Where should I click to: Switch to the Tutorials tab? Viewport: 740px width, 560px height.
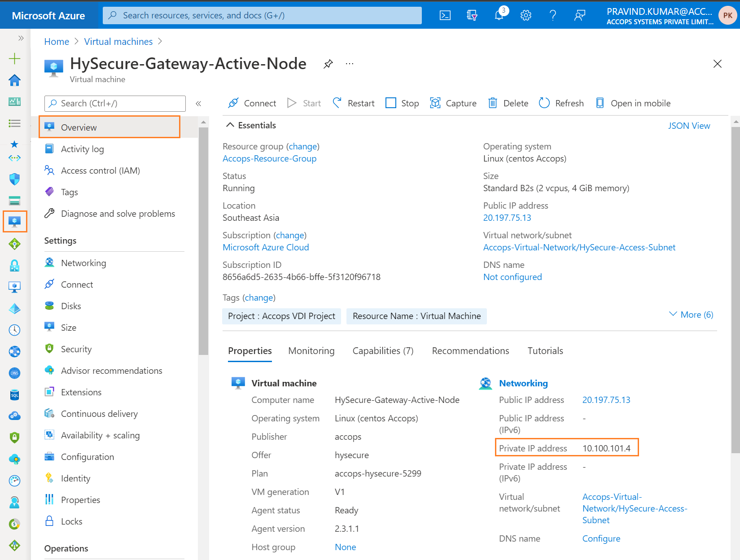pos(545,351)
